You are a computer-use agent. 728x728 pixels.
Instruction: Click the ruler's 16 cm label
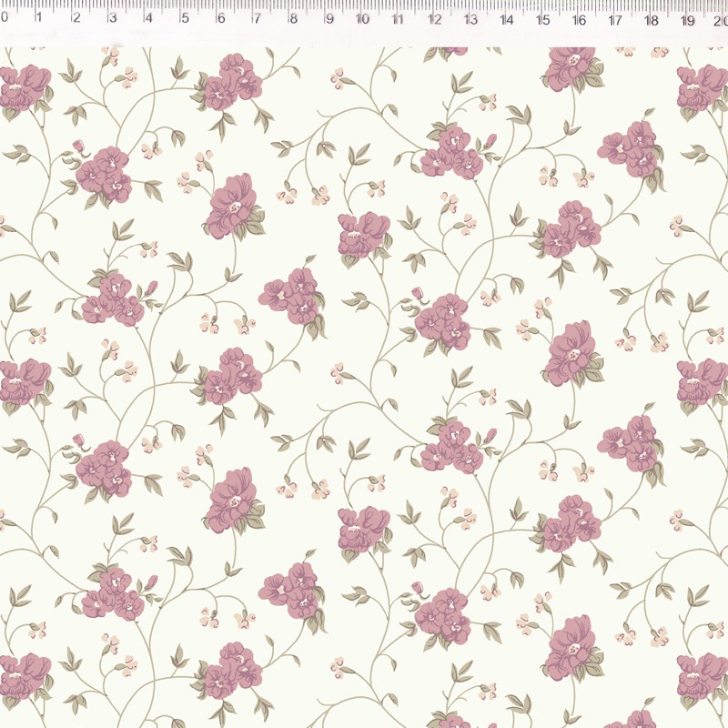[579, 18]
